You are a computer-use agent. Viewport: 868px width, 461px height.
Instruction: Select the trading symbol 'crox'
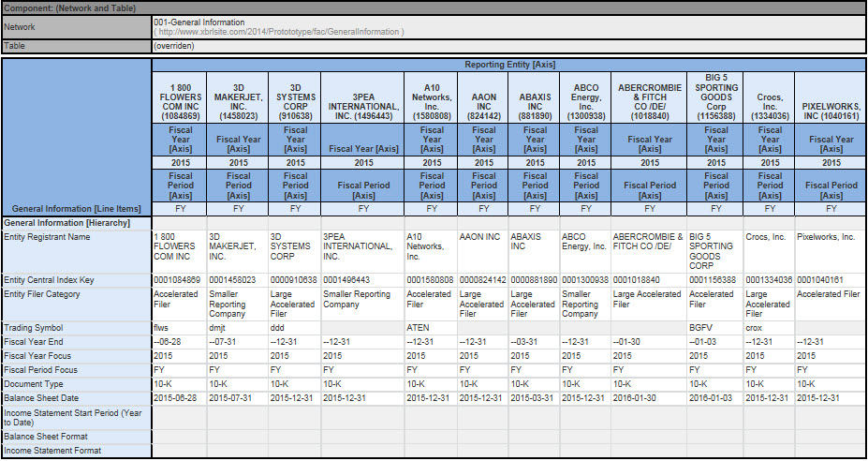[x=755, y=328]
